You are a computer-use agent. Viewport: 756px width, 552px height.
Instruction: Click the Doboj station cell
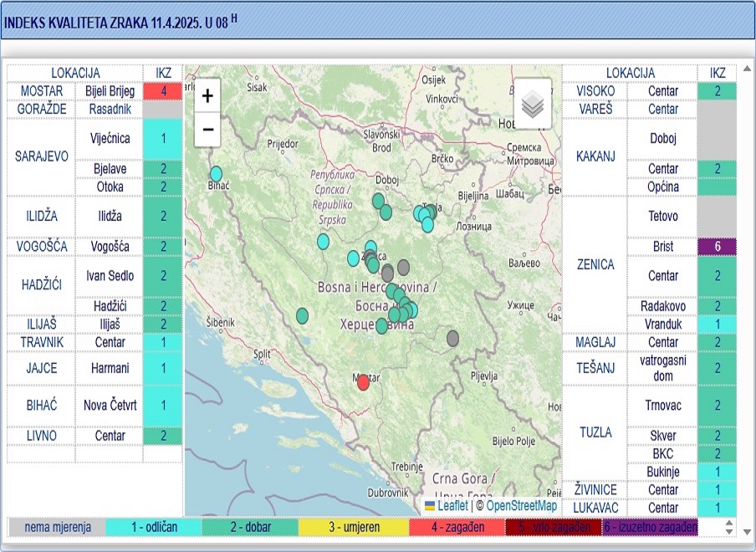point(662,139)
